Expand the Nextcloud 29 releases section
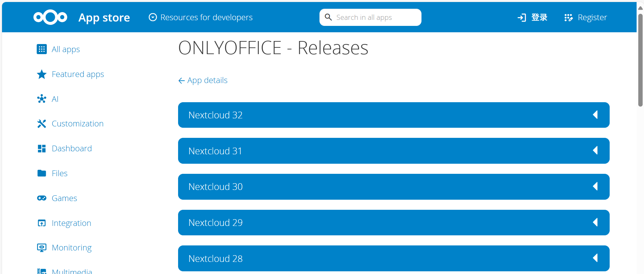The width and height of the screenshot is (644, 274). coord(394,223)
